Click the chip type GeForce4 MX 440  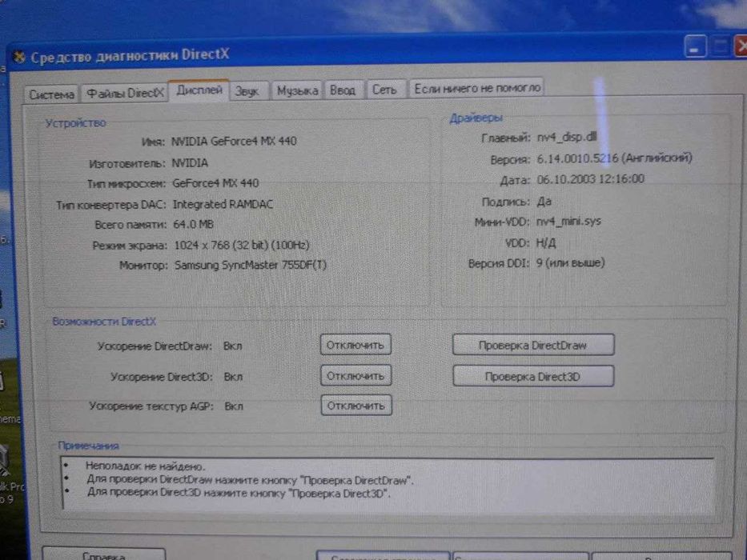point(215,183)
